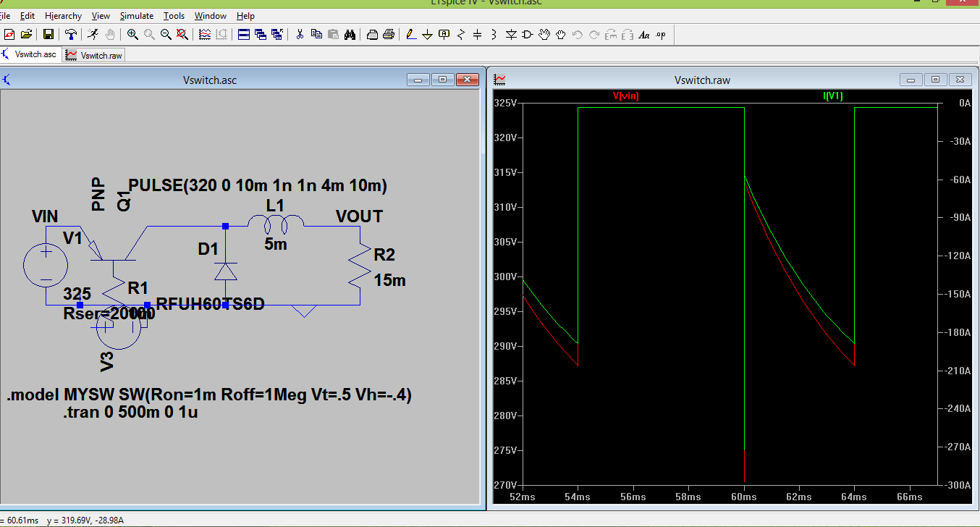Image resolution: width=980 pixels, height=527 pixels.
Task: Open Find with the binoculars icon
Action: pos(350,34)
